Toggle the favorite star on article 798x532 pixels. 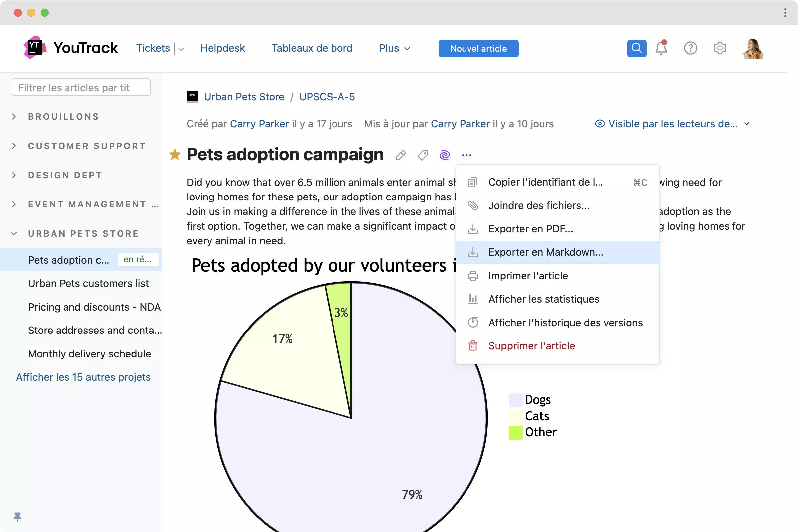click(x=175, y=154)
